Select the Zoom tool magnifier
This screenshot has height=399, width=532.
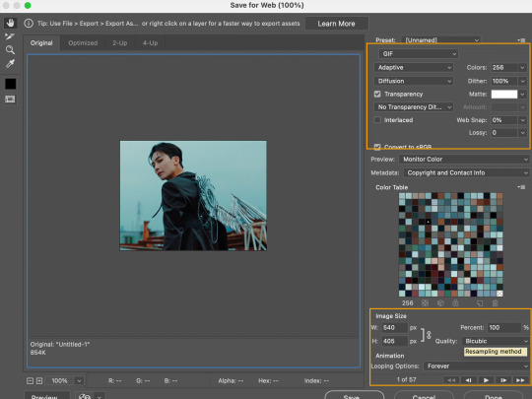pyautogui.click(x=10, y=50)
